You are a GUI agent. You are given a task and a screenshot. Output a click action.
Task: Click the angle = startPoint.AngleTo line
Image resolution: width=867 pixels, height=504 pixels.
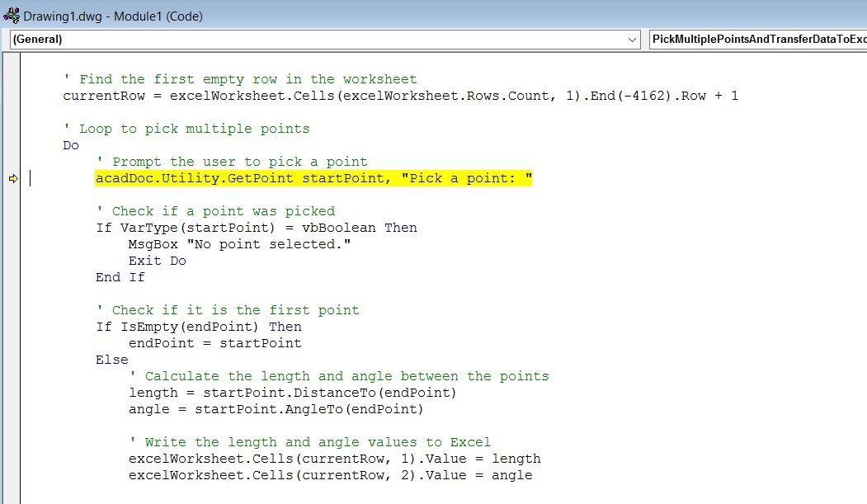click(276, 409)
